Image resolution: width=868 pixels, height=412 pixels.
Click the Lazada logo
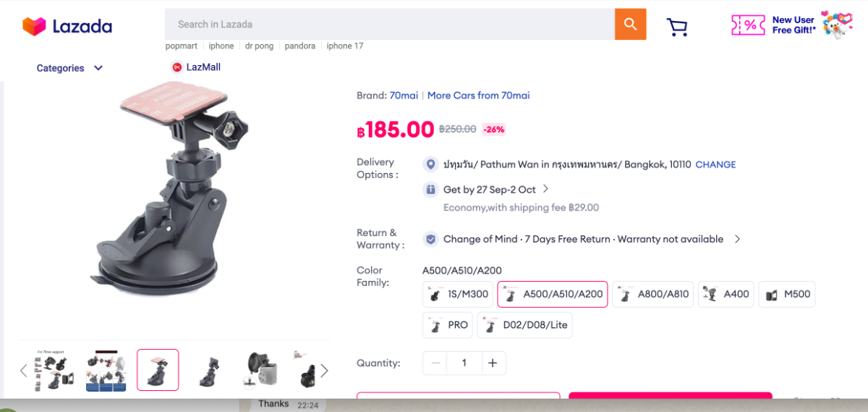(67, 27)
